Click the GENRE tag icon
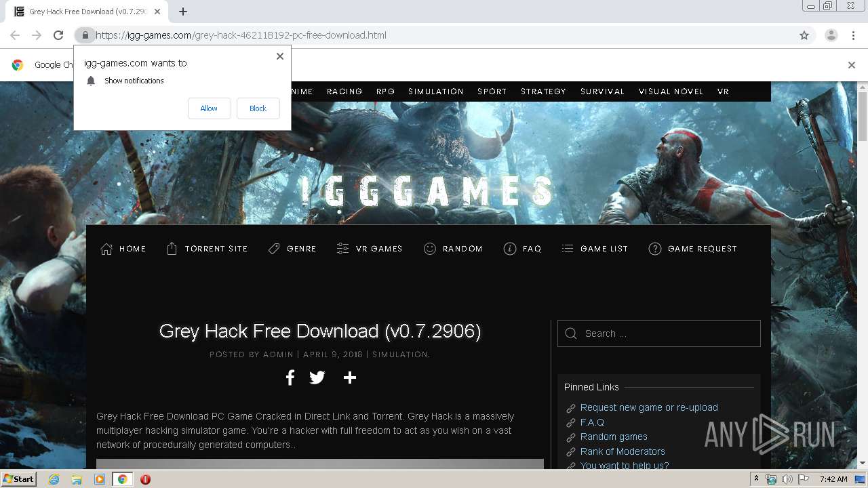 [274, 249]
